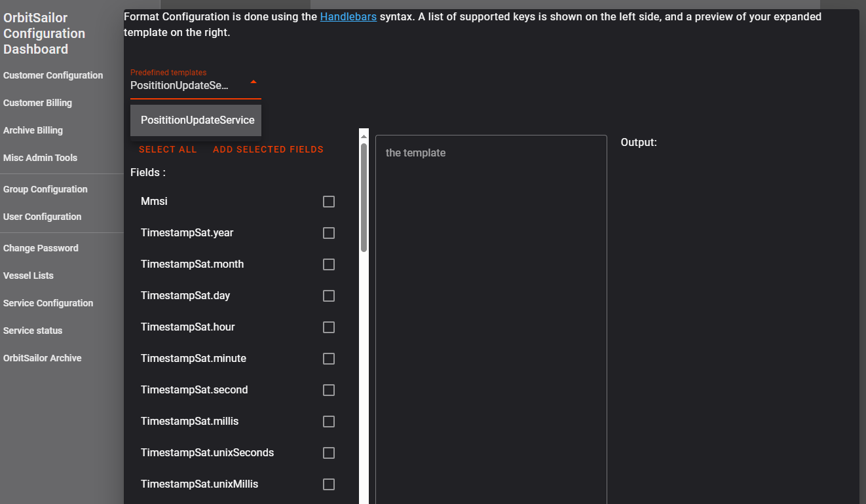Screen dimensions: 866x504
Task: Click the TimestampSat.unixSeconds field label
Action: [207, 453]
